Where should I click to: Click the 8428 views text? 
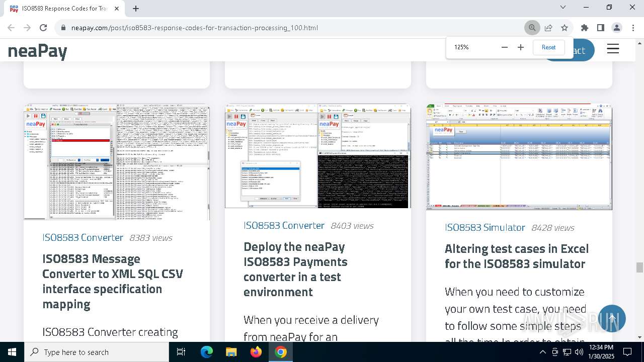pos(552,228)
